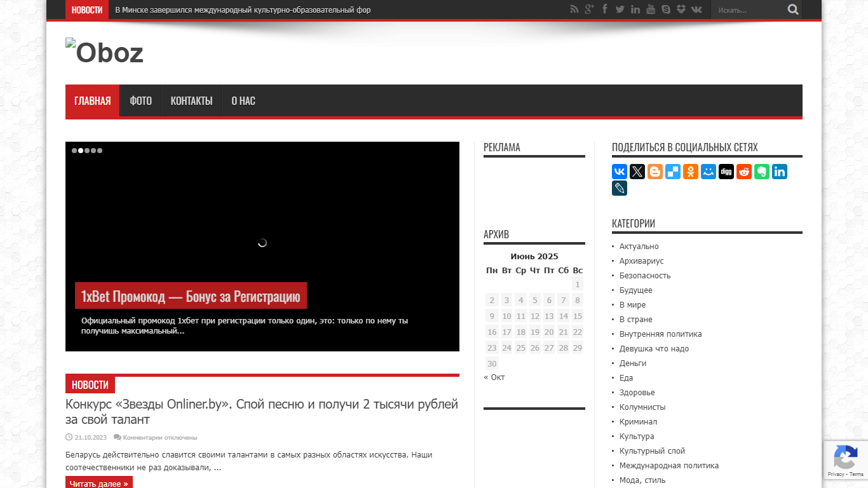Open the ФОТО menu item
This screenshot has height=488, width=868.
(140, 100)
